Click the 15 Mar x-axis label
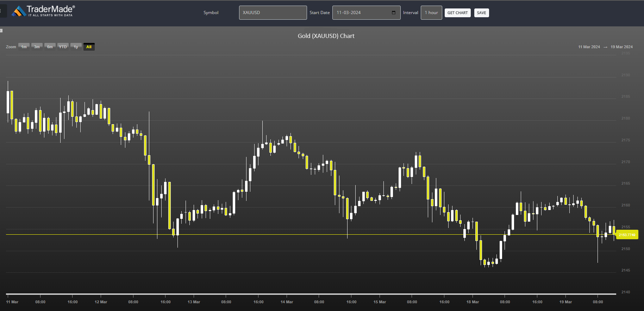Viewport: 644px width, 311px height. 380,302
